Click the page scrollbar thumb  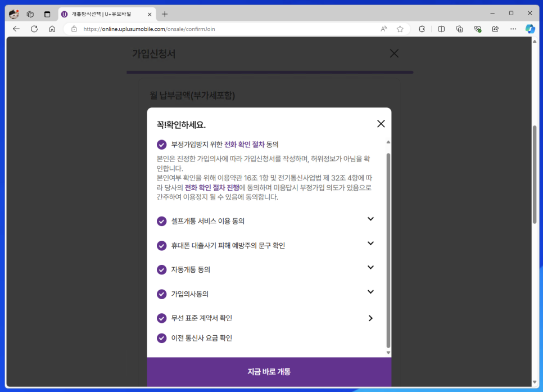tap(535, 174)
